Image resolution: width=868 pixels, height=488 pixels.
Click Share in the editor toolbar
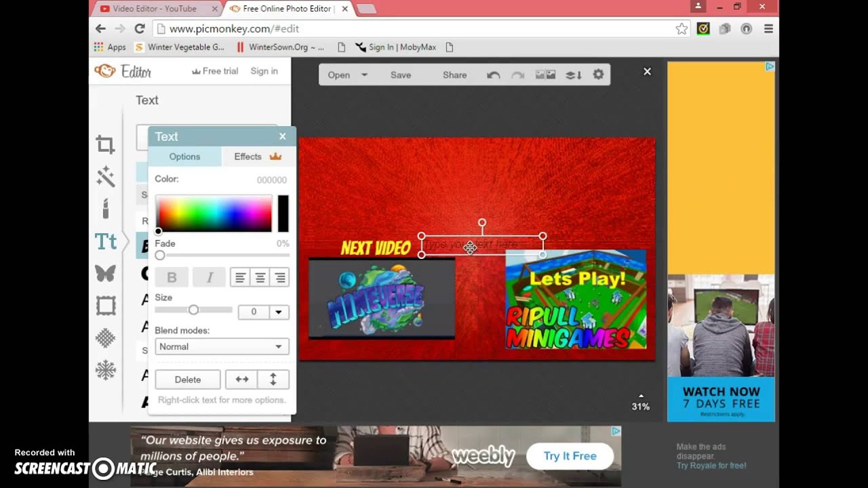click(454, 75)
